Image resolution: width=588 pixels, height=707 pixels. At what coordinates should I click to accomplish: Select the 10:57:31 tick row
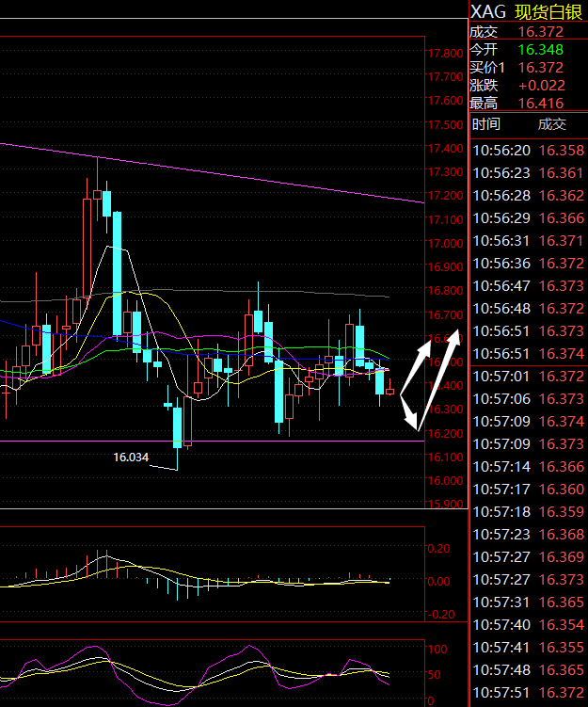click(529, 602)
